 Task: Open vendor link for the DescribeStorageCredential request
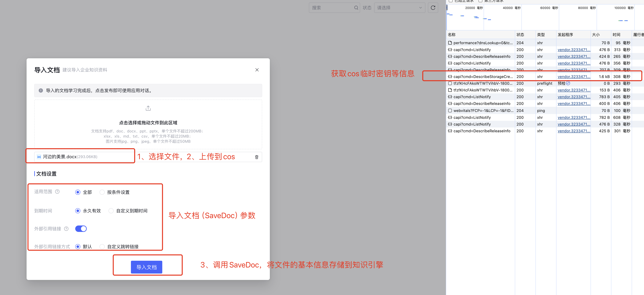(574, 77)
